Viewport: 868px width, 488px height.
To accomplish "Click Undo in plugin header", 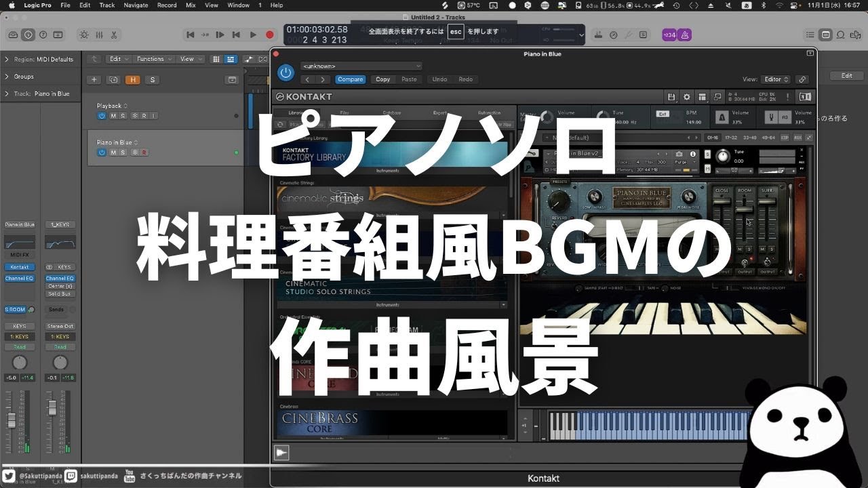I will 440,79.
